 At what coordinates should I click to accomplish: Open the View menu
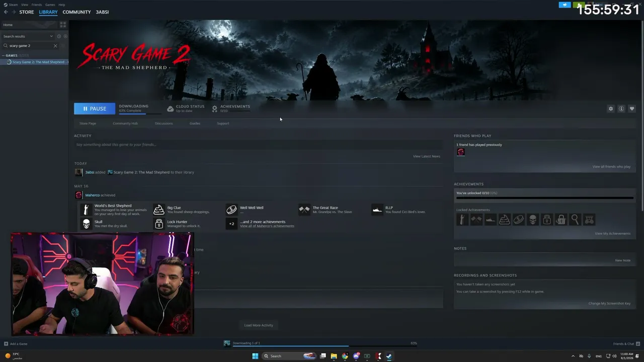25,5
